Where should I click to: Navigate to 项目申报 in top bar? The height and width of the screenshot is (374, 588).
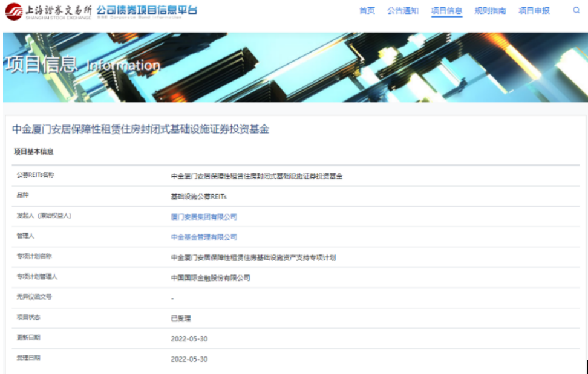pyautogui.click(x=534, y=11)
